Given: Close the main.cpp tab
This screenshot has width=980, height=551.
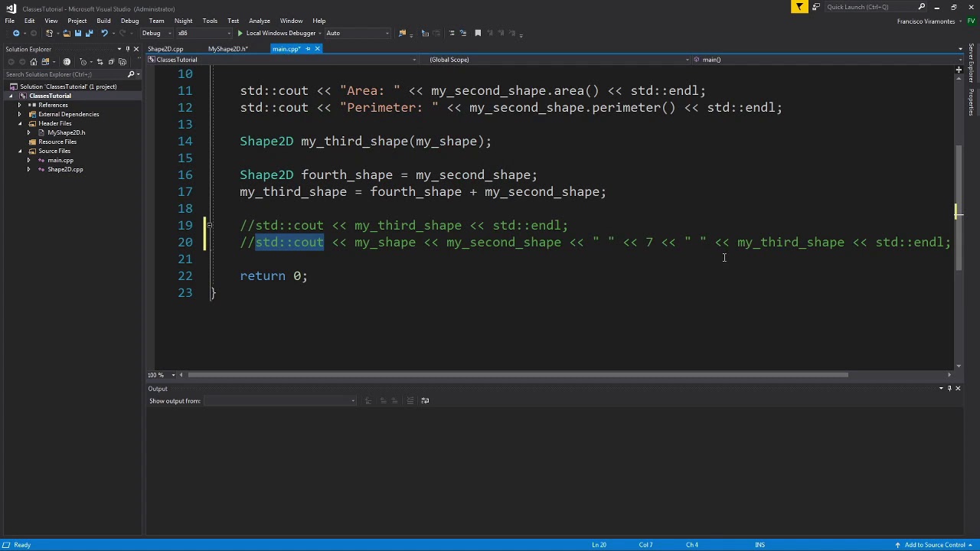Looking at the screenshot, I should (x=317, y=49).
